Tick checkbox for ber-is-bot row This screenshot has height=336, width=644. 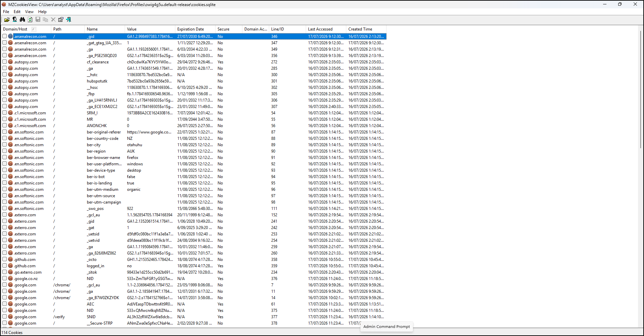[5, 176]
